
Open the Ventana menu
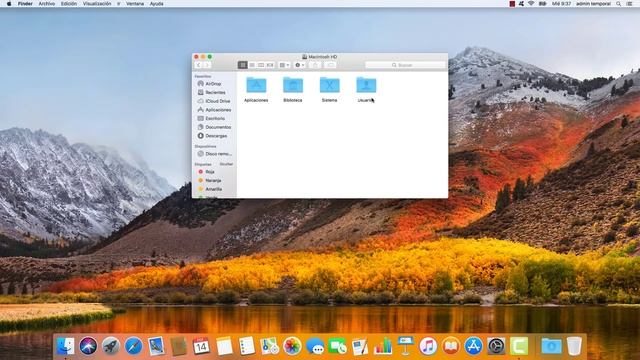click(x=135, y=4)
